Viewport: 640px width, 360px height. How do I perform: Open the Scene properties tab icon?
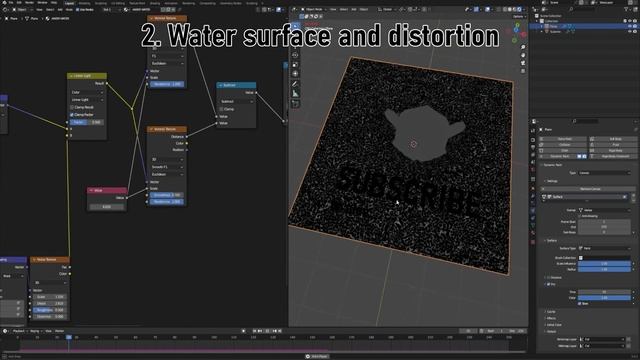pyautogui.click(x=533, y=162)
